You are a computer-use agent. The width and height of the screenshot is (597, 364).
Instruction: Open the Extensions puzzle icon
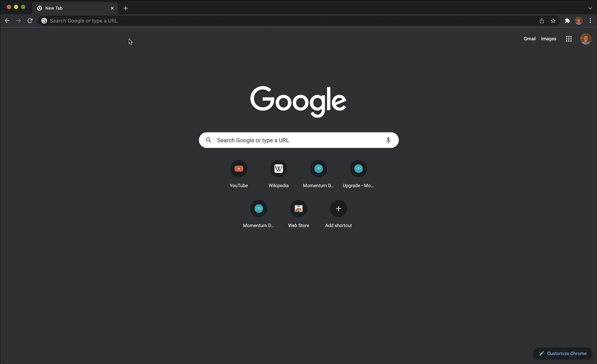pyautogui.click(x=567, y=21)
